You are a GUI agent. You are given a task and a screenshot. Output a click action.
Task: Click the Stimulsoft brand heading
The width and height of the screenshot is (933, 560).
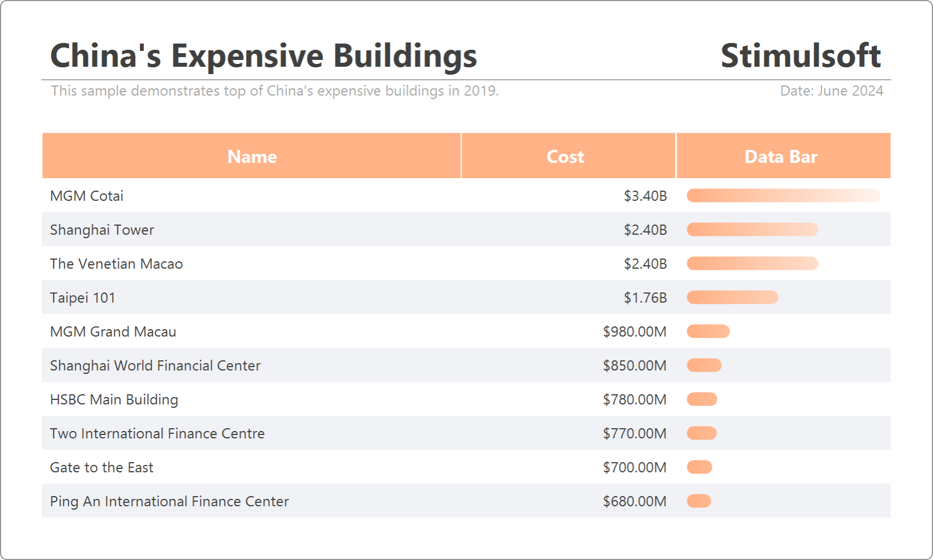pos(801,55)
